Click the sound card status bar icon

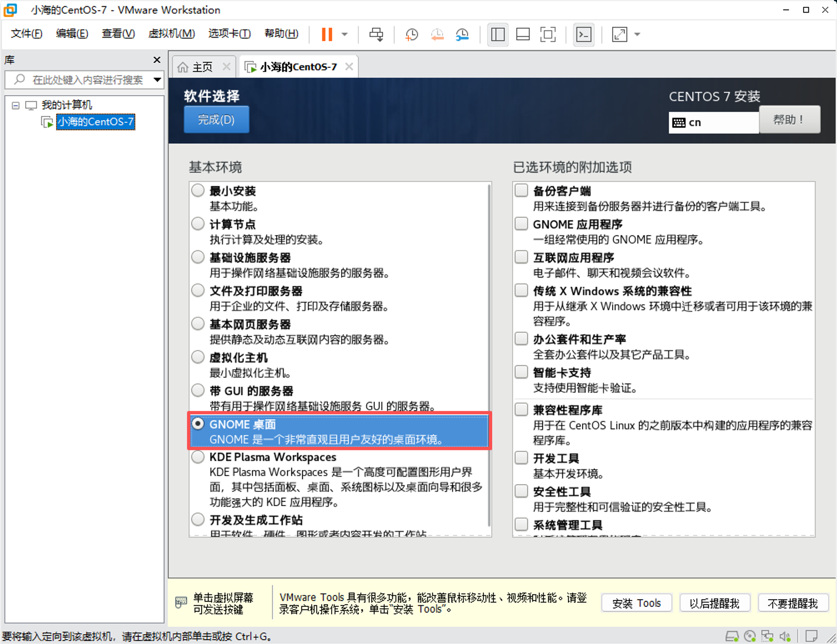pyautogui.click(x=785, y=636)
